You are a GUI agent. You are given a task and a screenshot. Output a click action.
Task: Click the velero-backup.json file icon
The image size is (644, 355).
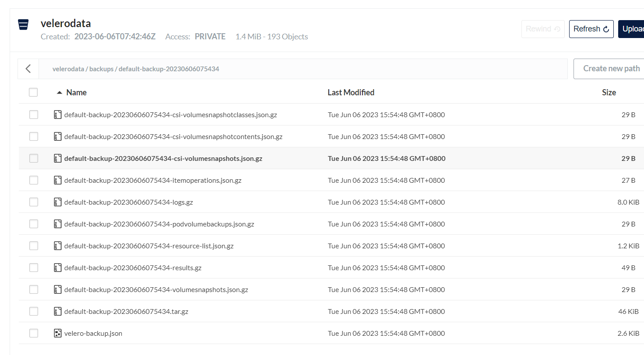57,334
